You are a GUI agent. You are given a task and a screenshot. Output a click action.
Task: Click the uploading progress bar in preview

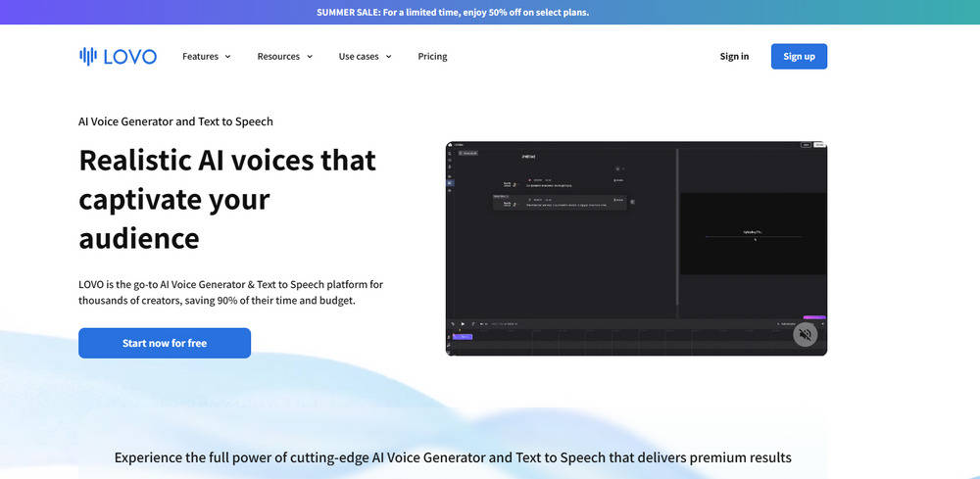tap(754, 236)
